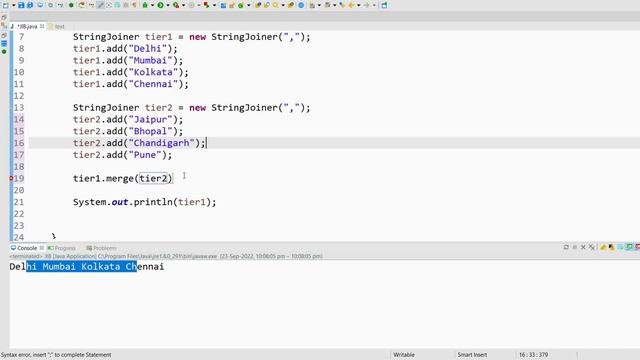Click the "Kolkata" string in code
Image resolution: width=640 pixels, height=360 pixels.
click(x=153, y=72)
